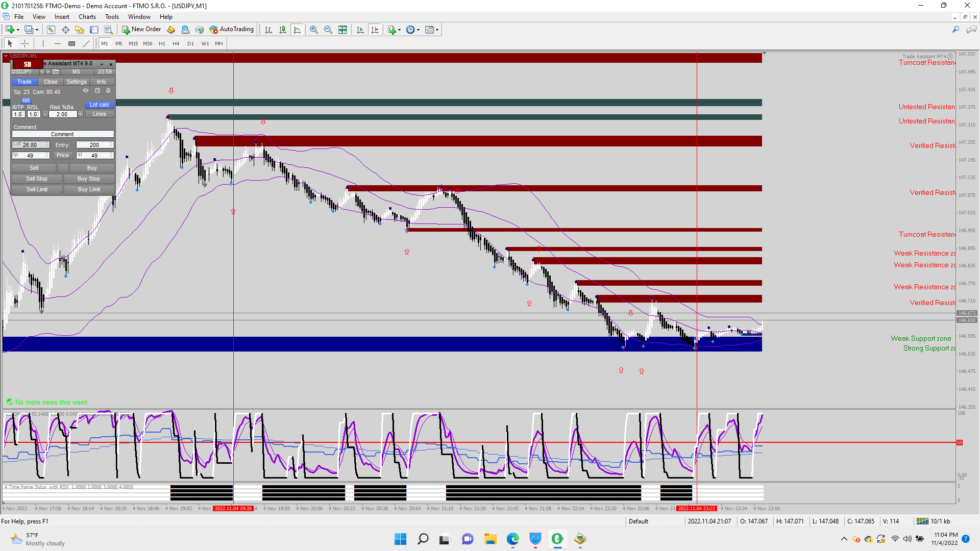Screen dimensions: 980x551
Task: Select the Crosshair cursor tool
Action: [24, 43]
